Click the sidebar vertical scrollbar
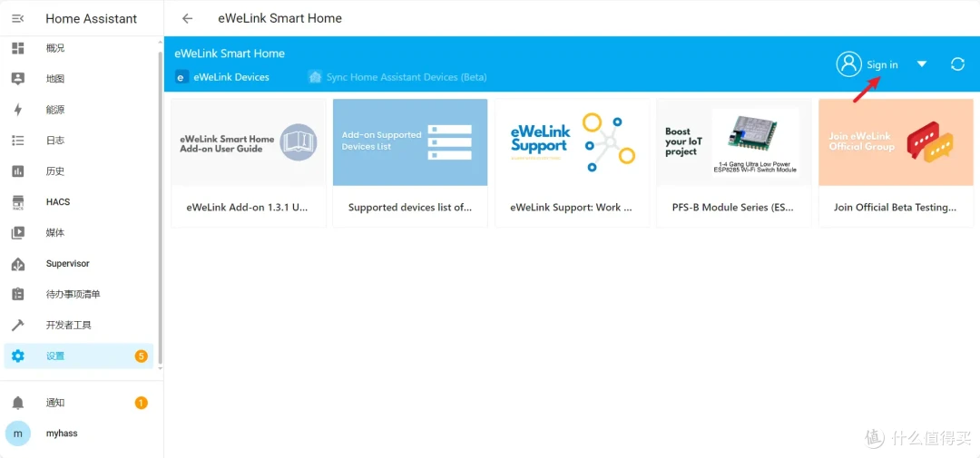Image resolution: width=980 pixels, height=458 pixels. coord(160,206)
